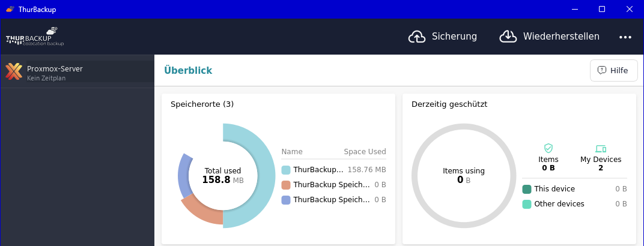Image resolution: width=644 pixels, height=246 pixels.
Task: Click the purple-blue donut chart segment
Action: (185, 175)
